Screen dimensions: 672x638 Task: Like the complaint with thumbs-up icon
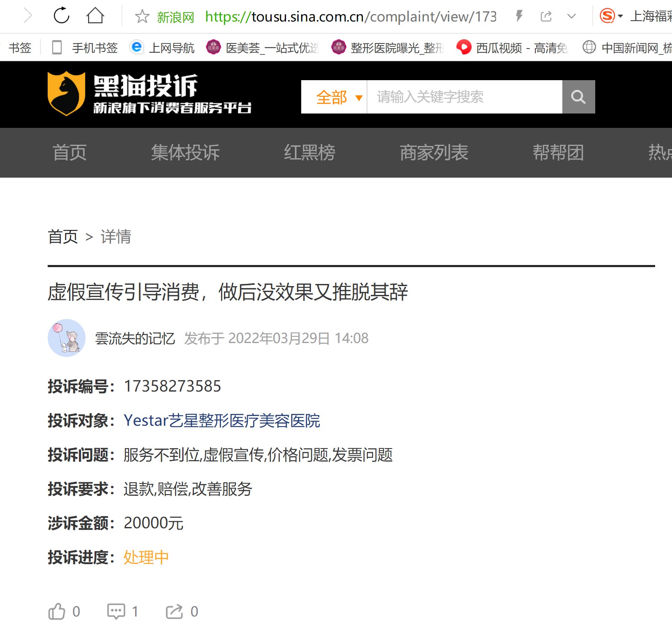(x=57, y=611)
